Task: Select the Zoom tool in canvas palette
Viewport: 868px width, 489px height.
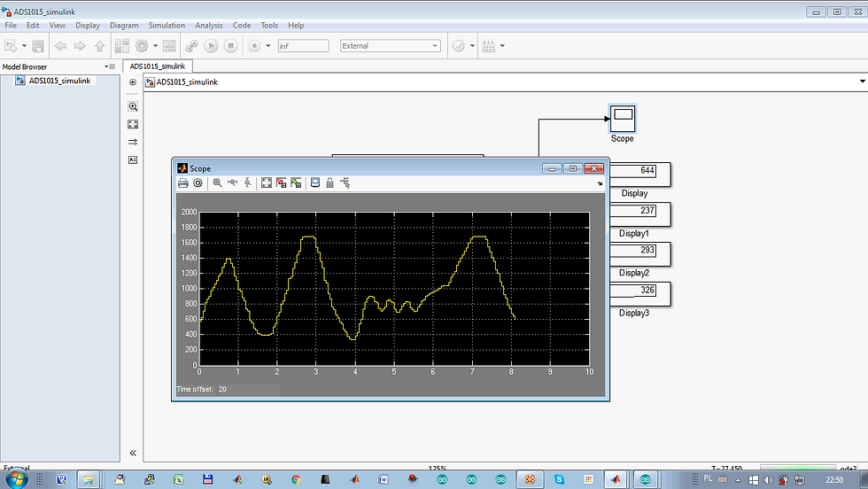Action: pyautogui.click(x=133, y=106)
